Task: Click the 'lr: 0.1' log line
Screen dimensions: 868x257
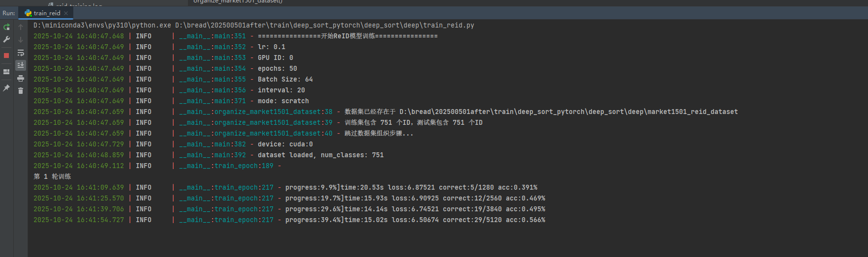Action: [272, 47]
